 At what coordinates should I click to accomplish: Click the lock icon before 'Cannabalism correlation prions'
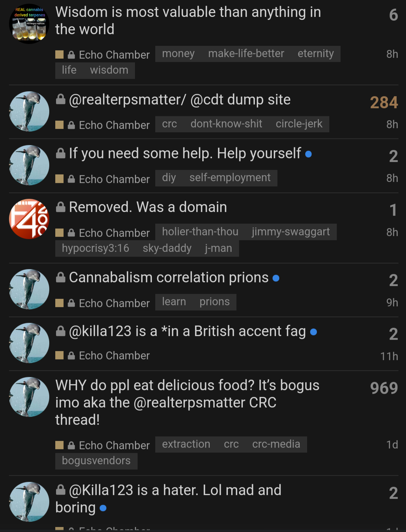coord(61,277)
